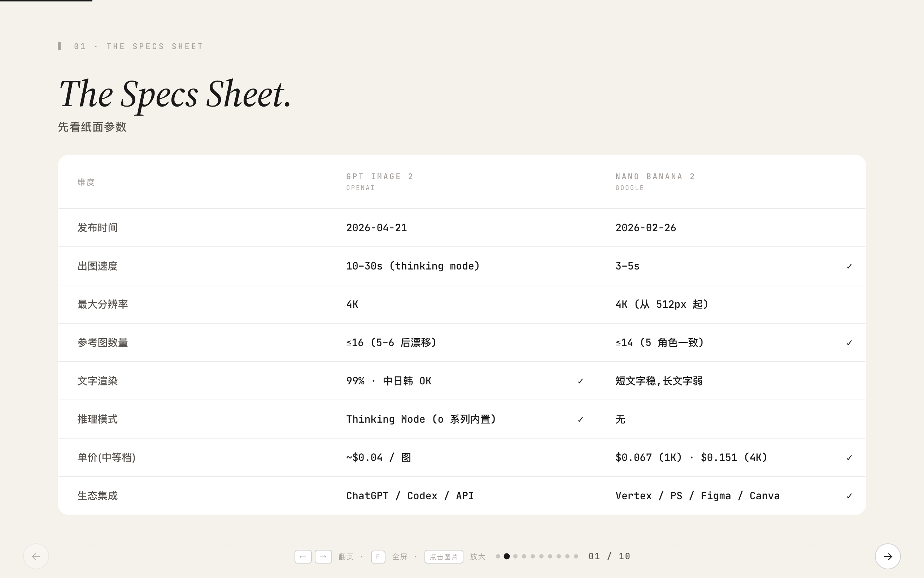924x578 pixels.
Task: Click the checkmark in the 单价(中等档) row
Action: [x=849, y=458]
